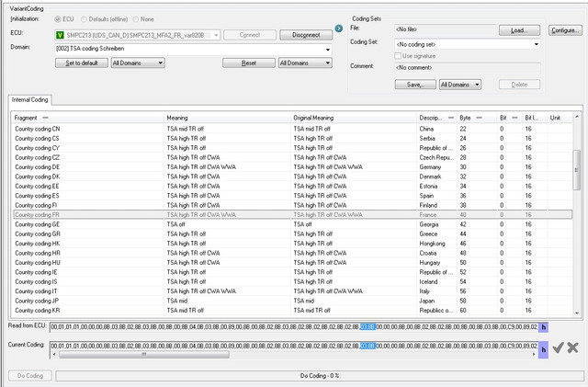Click the vertical scrollbar thumb of the table
Viewport: 588px width, 387px height.
(x=576, y=170)
